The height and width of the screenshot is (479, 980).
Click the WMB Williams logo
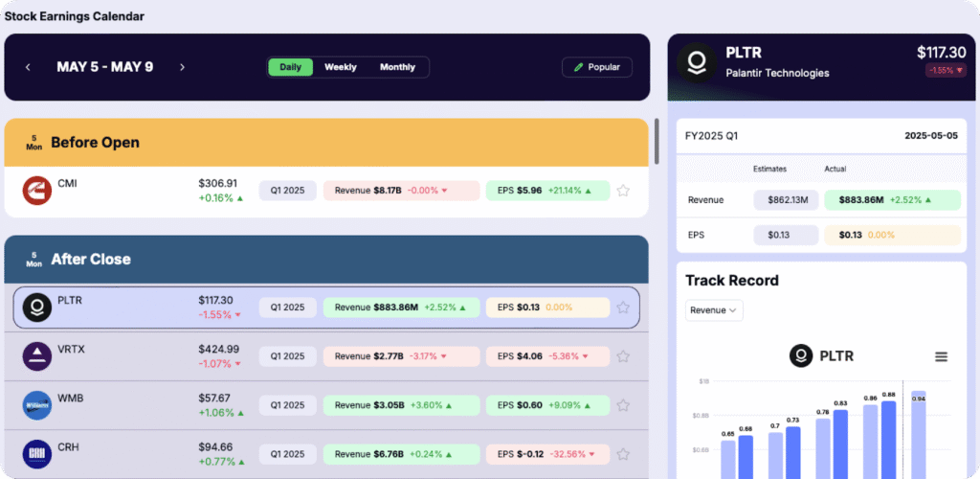point(37,405)
